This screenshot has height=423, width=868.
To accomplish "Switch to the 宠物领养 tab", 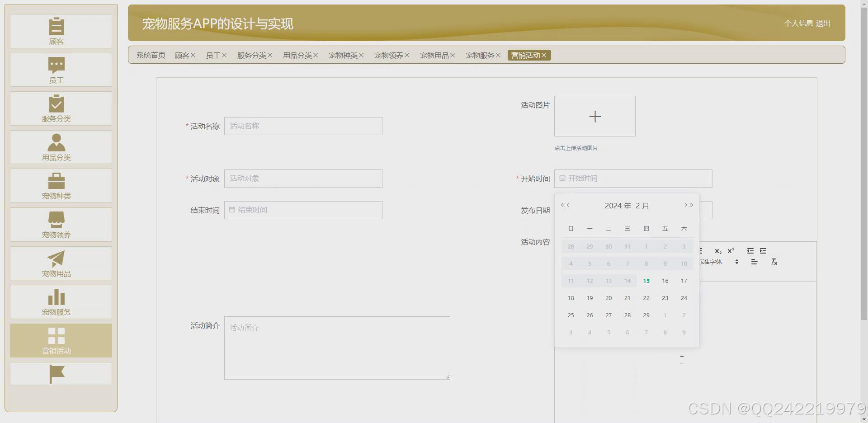I will point(389,55).
